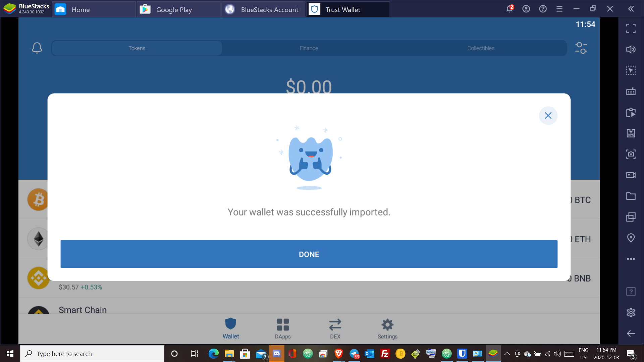Viewport: 644px width, 362px height.
Task: Toggle BlueStacks audio mute button
Action: coord(631,50)
